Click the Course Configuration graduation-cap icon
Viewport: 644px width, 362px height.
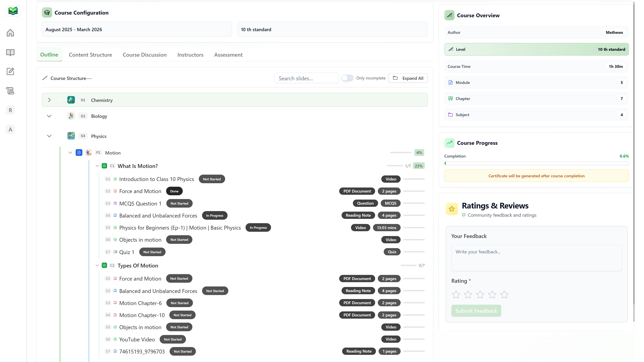click(x=47, y=13)
